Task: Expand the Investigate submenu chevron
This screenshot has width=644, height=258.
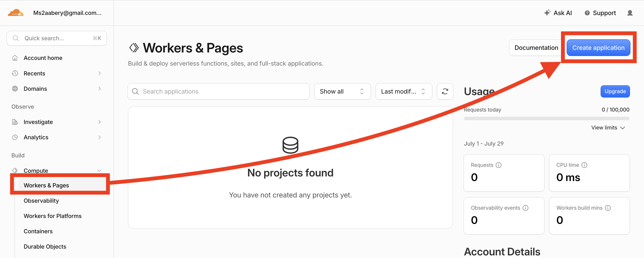Action: click(99, 122)
